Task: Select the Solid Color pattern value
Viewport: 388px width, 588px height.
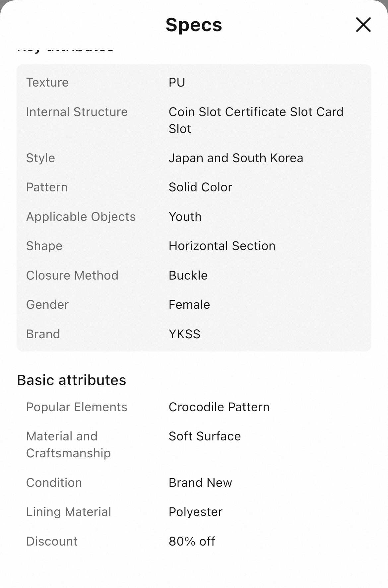Action: [200, 187]
